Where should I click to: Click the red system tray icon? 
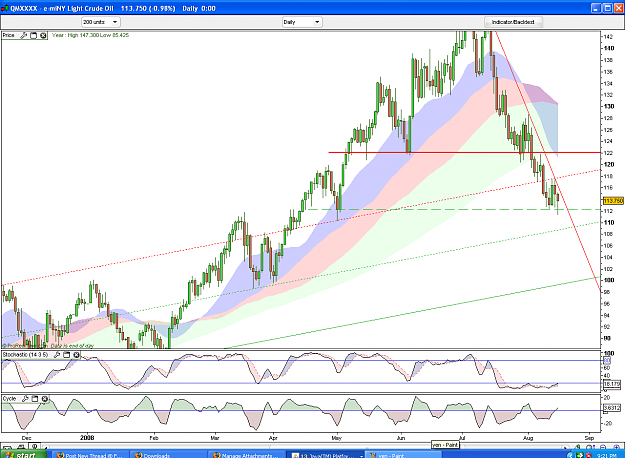point(589,455)
